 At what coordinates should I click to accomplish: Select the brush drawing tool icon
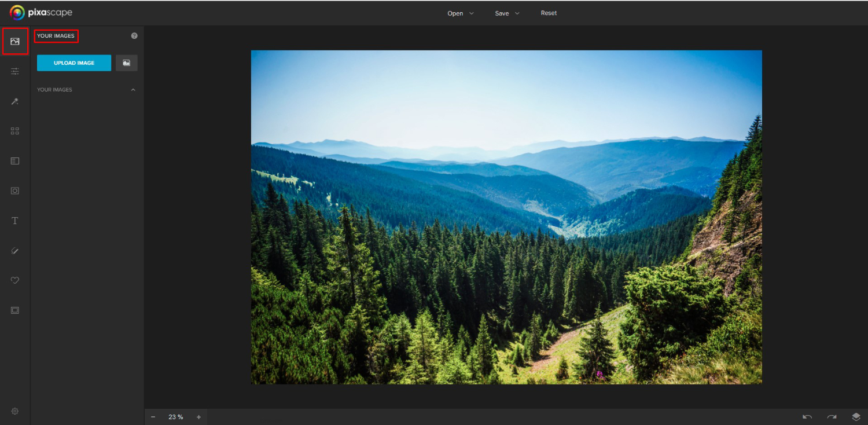[15, 251]
